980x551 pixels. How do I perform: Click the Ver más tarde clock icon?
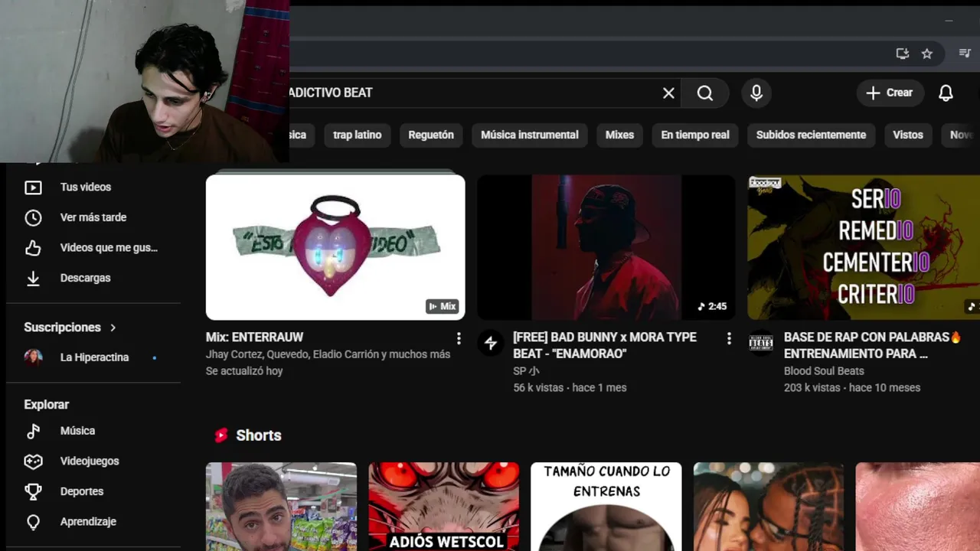click(x=33, y=217)
